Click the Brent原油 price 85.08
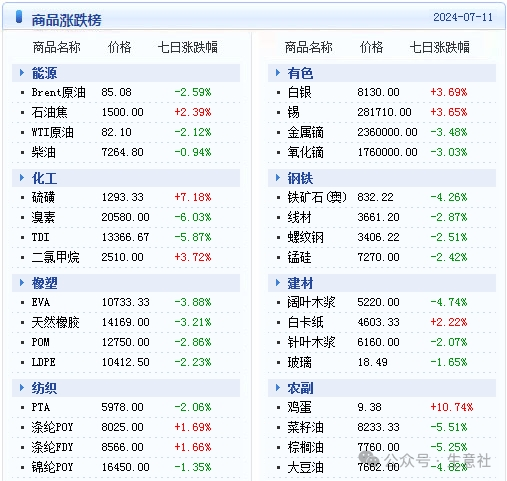This screenshot has height=481, width=507. (x=116, y=92)
